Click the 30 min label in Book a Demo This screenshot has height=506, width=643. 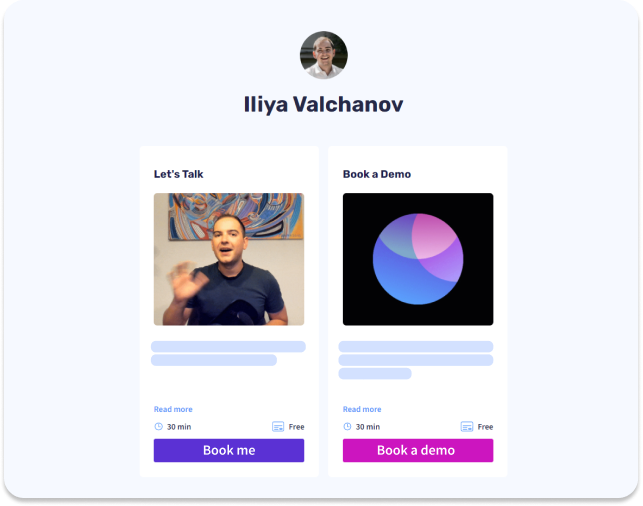pos(368,427)
